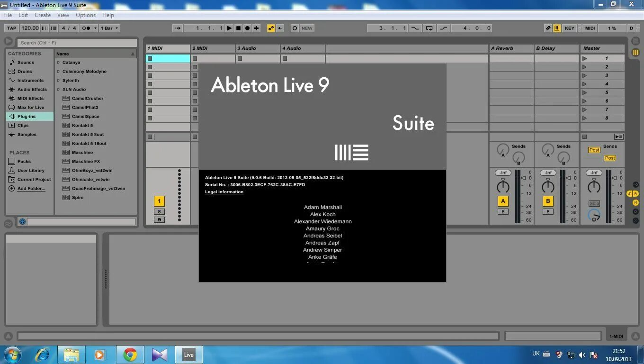Screen dimensions: 644x364
Task: Toggle Show/Hide Sends section S button
Action: [630, 193]
